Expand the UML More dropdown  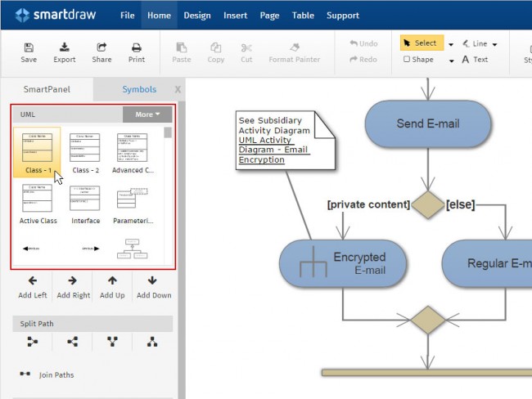click(x=147, y=114)
